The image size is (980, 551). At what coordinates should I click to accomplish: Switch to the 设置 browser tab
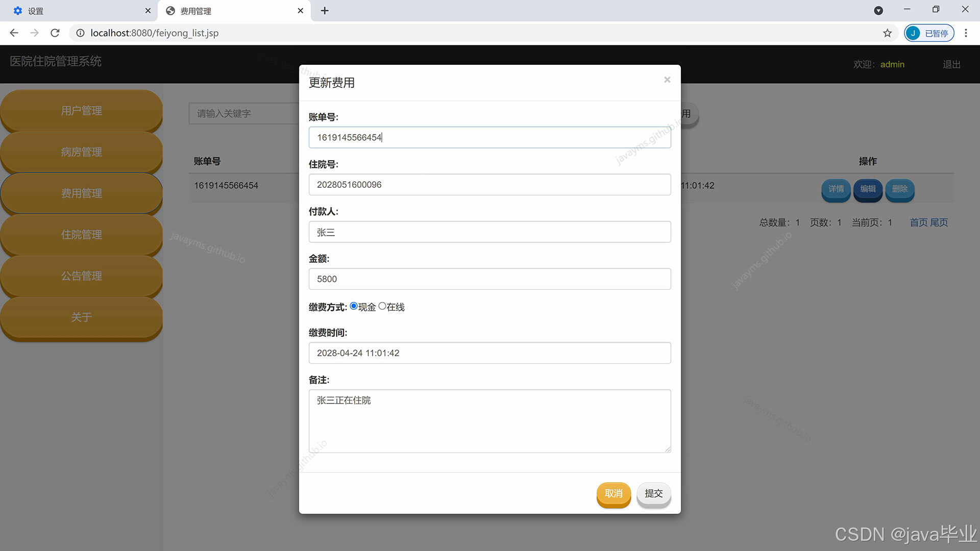79,11
